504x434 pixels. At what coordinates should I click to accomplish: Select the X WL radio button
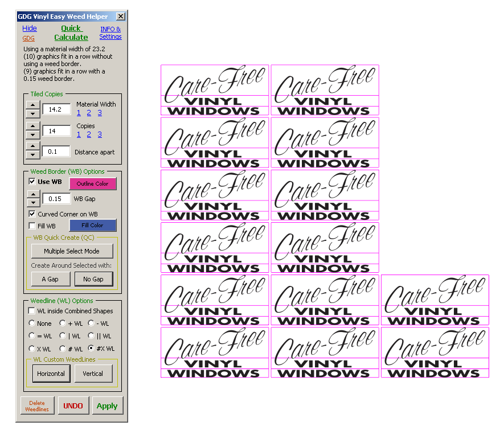[32, 348]
